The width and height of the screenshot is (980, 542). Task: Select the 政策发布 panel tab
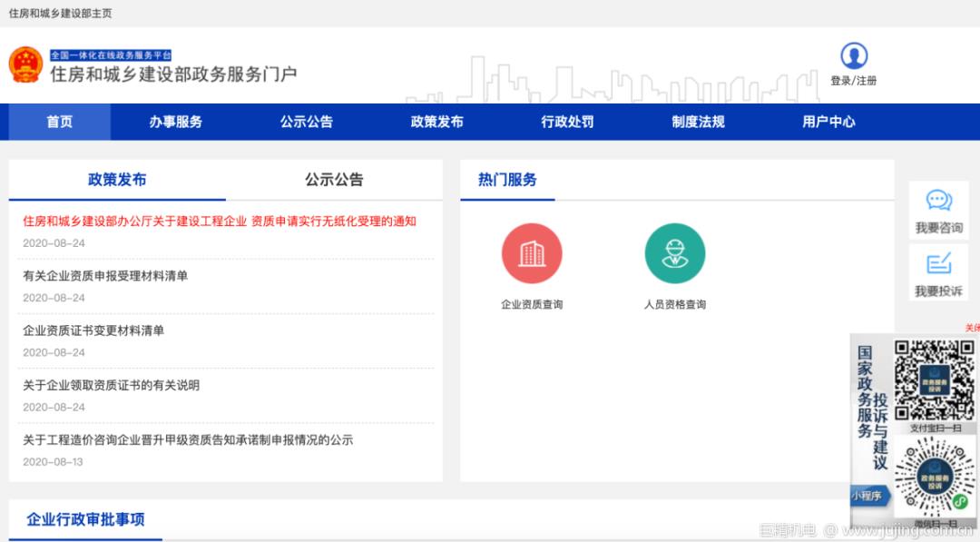click(116, 180)
